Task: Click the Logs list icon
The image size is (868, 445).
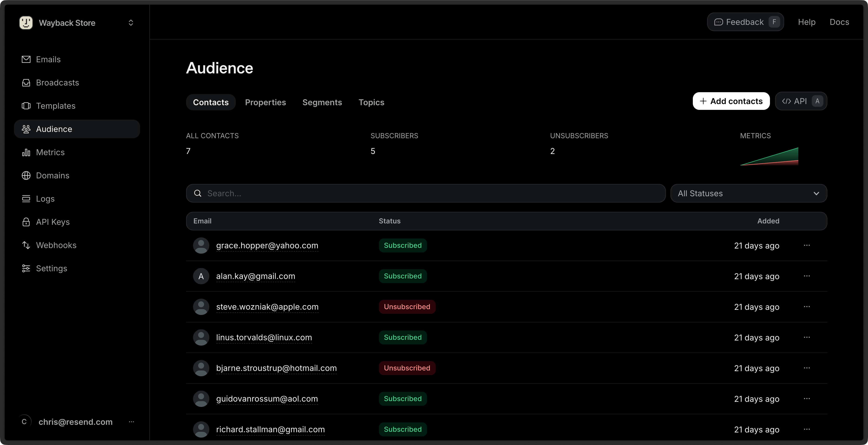Action: pyautogui.click(x=26, y=199)
